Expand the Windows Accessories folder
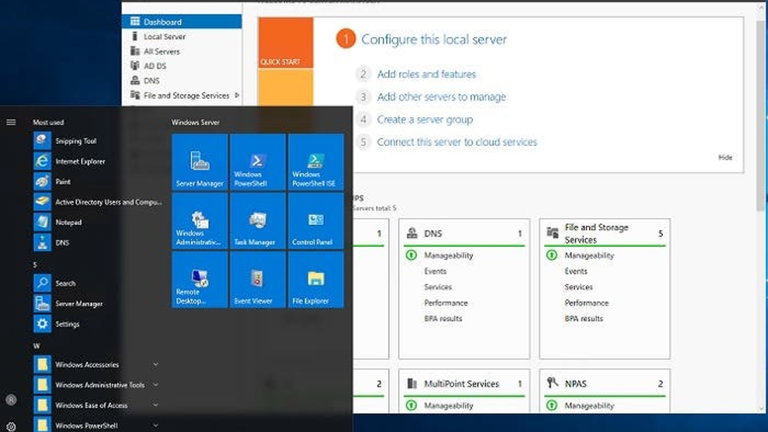 [x=97, y=364]
